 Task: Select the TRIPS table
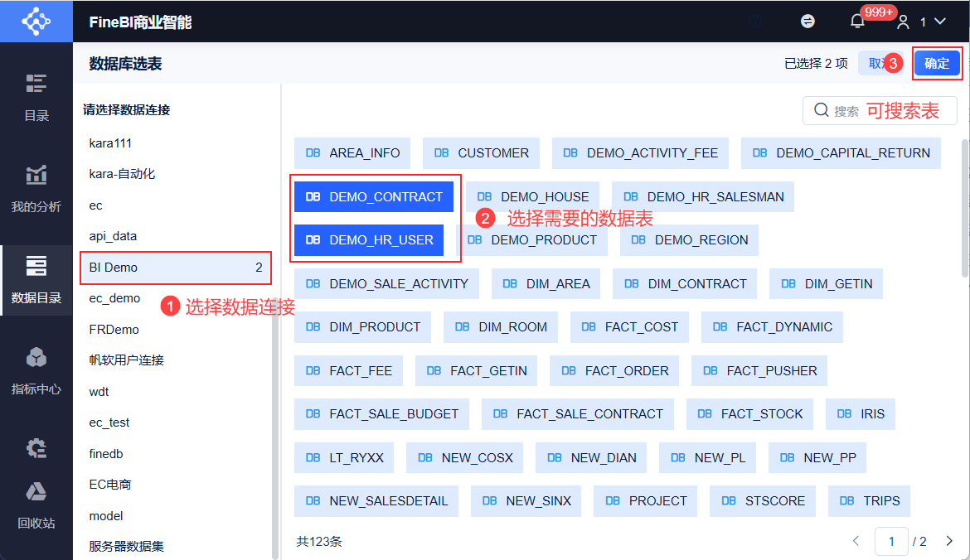point(869,500)
